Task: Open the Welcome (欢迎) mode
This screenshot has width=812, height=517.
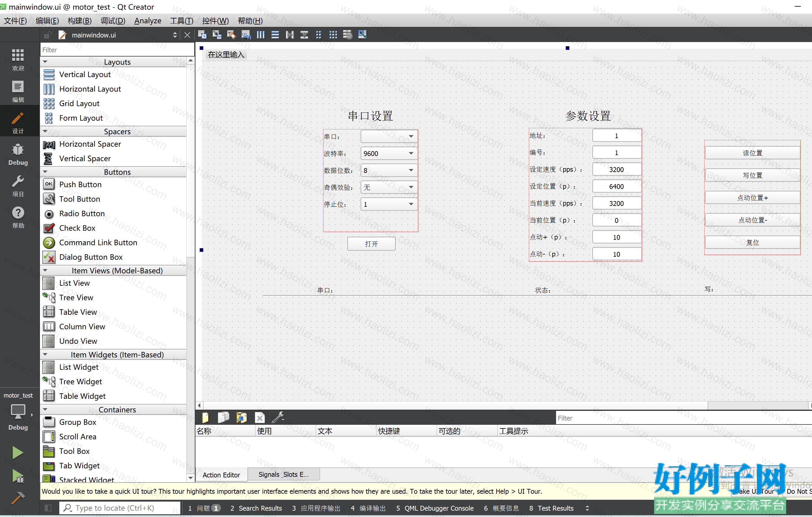Action: click(x=18, y=59)
